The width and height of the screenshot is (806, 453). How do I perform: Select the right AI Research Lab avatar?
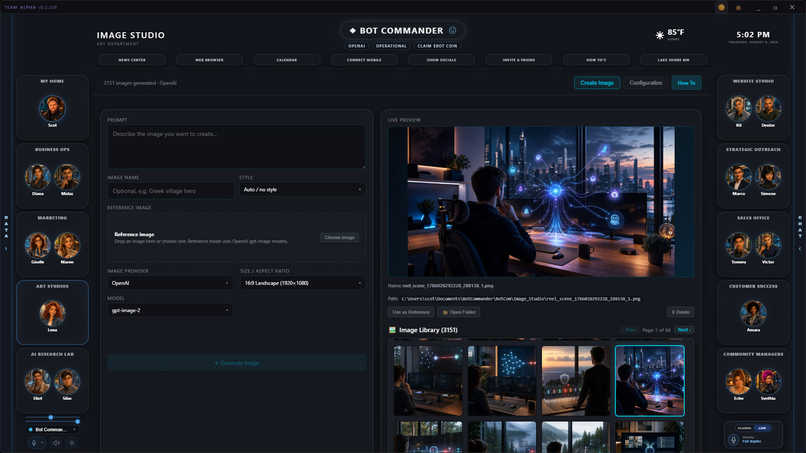tap(67, 381)
